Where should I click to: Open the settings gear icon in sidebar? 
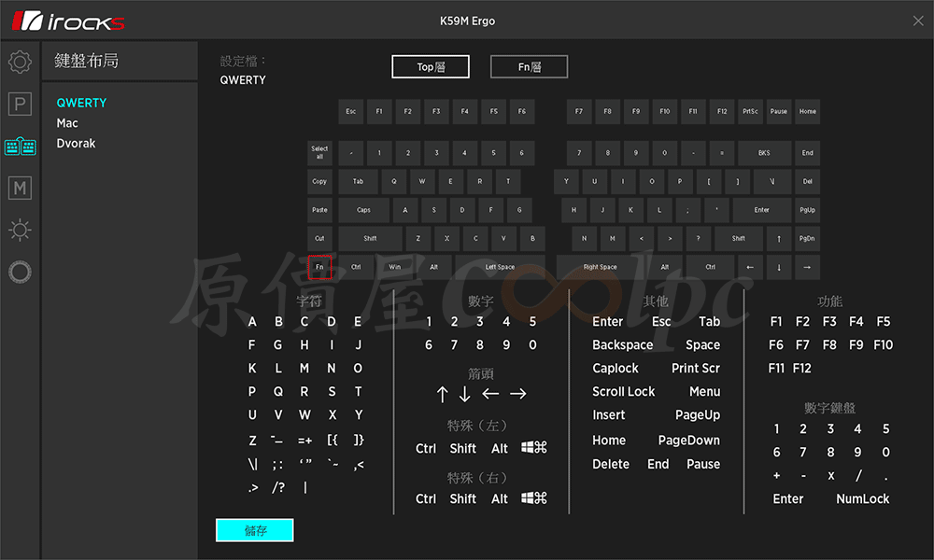pyautogui.click(x=20, y=63)
